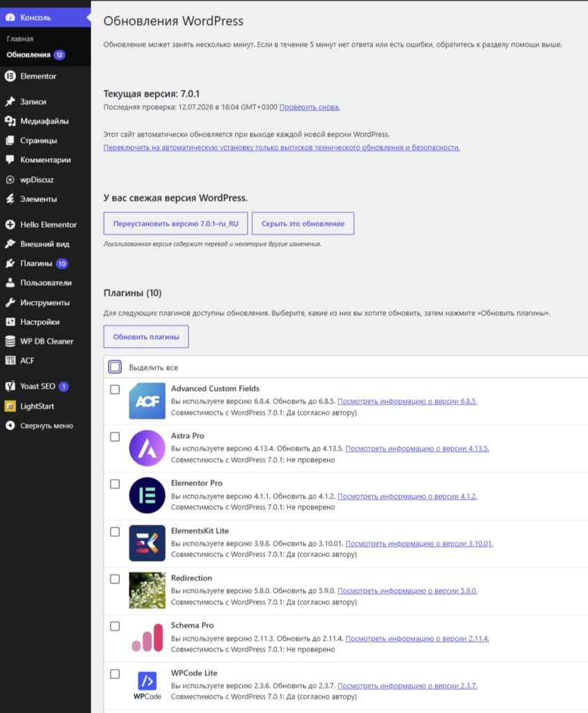Click the Страницы pages icon

(x=10, y=141)
